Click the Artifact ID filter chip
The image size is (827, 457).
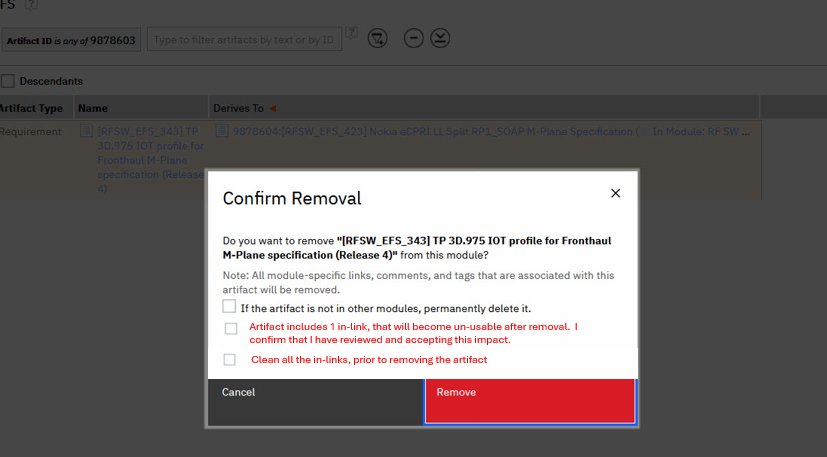click(x=70, y=40)
